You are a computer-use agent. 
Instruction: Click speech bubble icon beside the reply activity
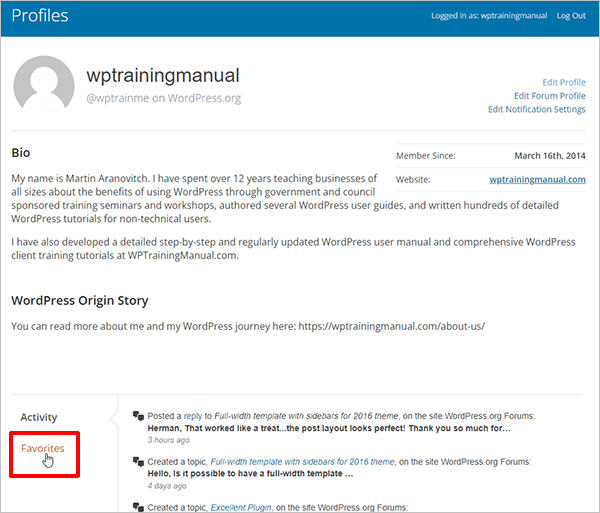click(138, 416)
